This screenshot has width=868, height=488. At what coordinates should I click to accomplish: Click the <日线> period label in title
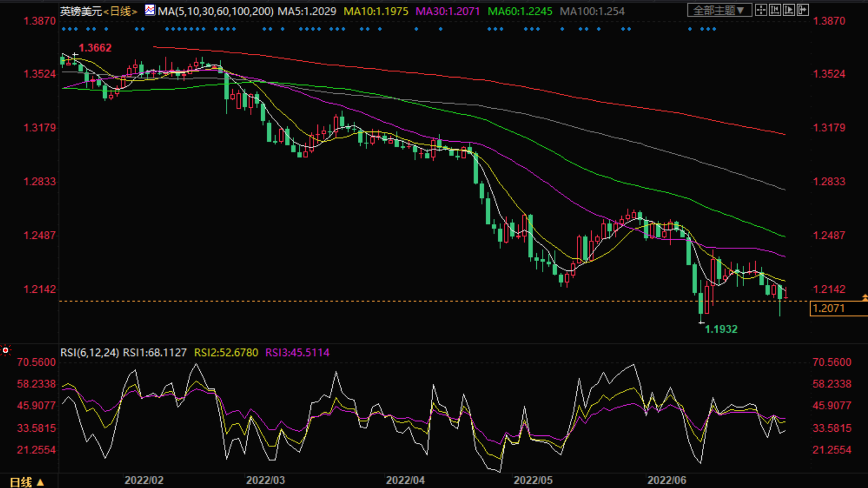click(120, 11)
